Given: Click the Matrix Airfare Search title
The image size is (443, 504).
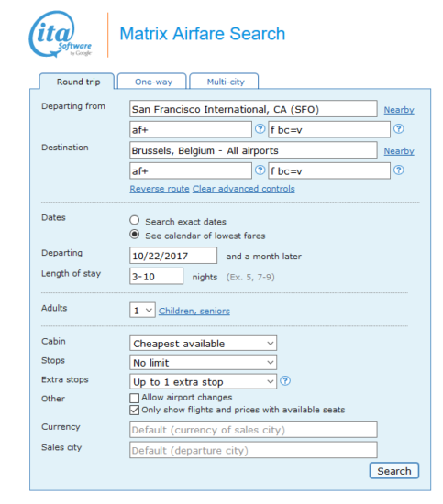Looking at the screenshot, I should pyautogui.click(x=203, y=34).
